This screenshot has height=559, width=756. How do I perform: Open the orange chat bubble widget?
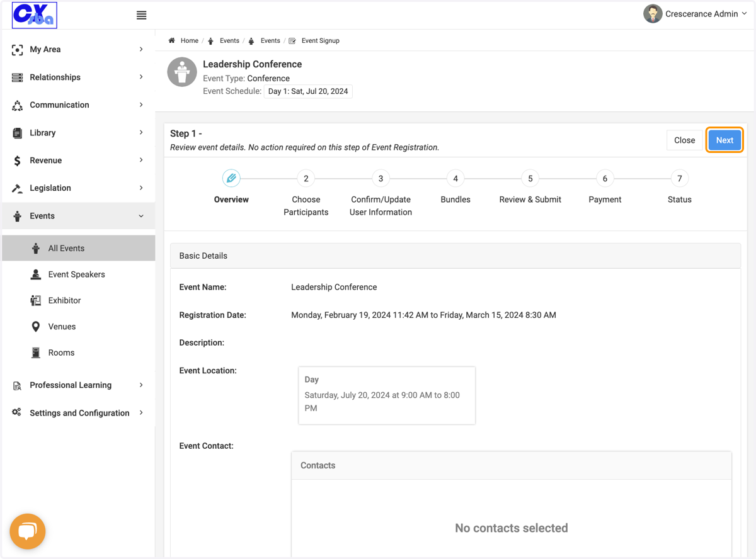pyautogui.click(x=27, y=532)
